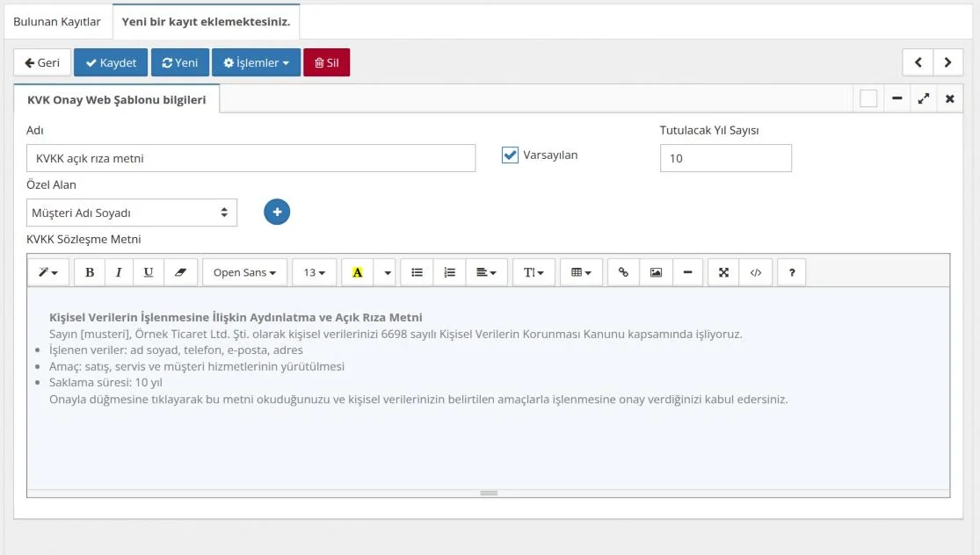Open the text style magic wand dropdown
Viewport: 980px width, 555px height.
tap(48, 272)
